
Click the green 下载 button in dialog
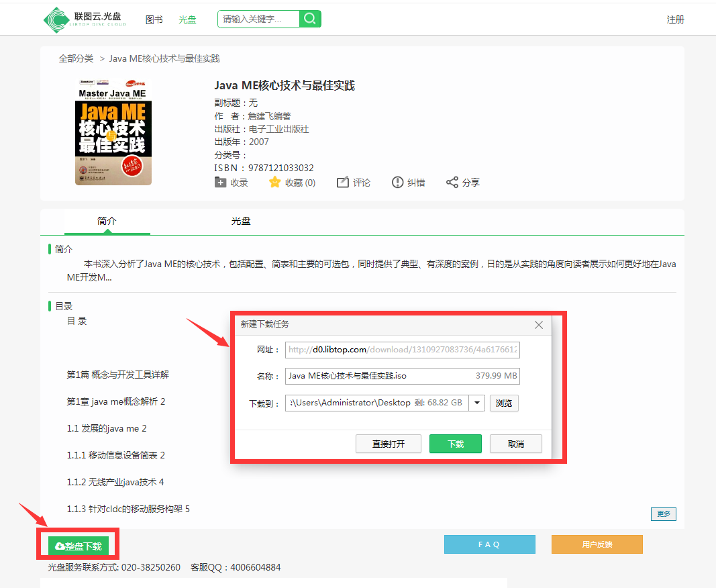(455, 444)
